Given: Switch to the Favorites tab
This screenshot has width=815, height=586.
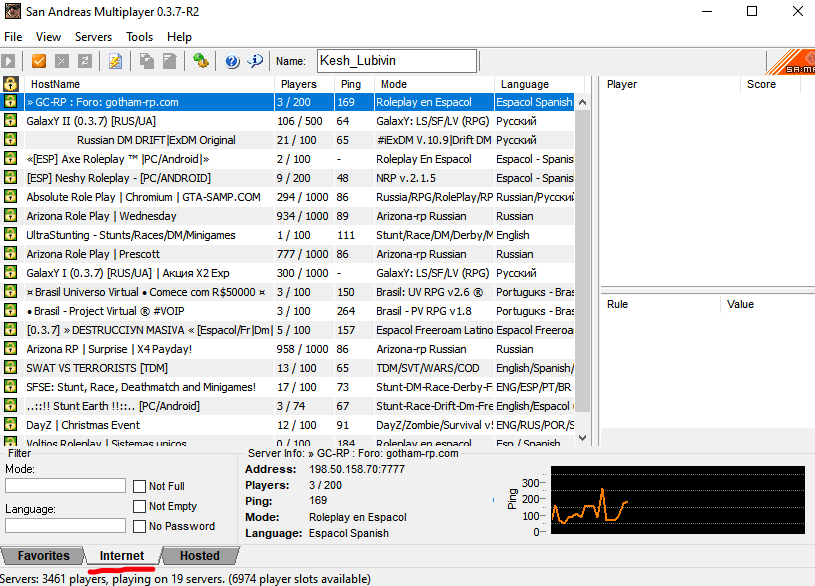Looking at the screenshot, I should tap(43, 556).
